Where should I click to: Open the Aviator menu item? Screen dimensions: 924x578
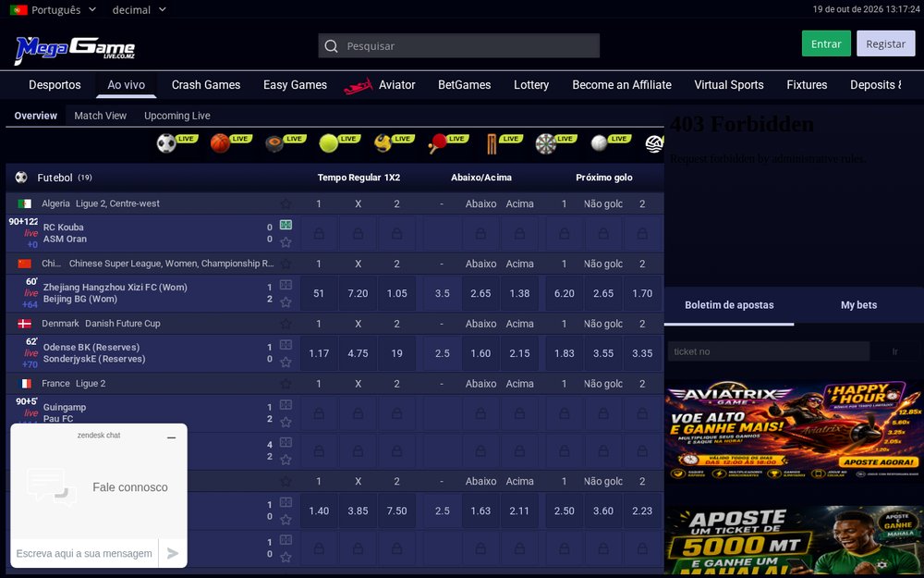pyautogui.click(x=380, y=85)
